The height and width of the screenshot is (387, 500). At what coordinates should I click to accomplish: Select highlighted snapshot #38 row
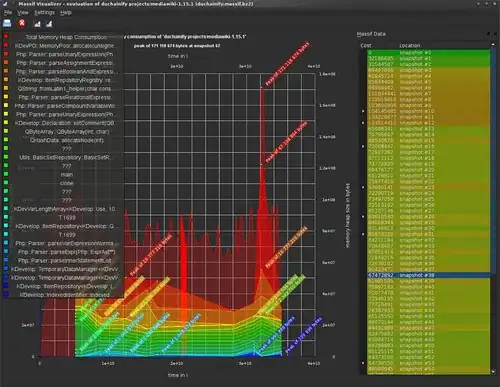pyautogui.click(x=429, y=275)
